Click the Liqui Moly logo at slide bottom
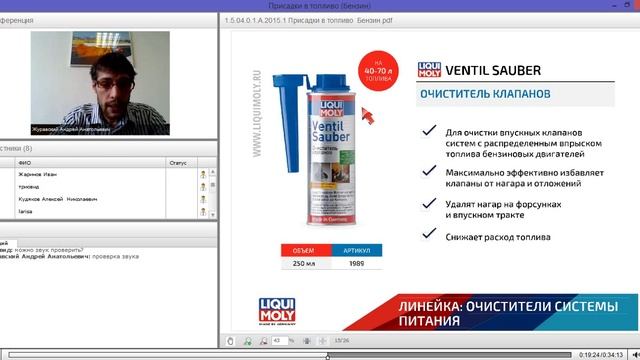 coord(277,311)
